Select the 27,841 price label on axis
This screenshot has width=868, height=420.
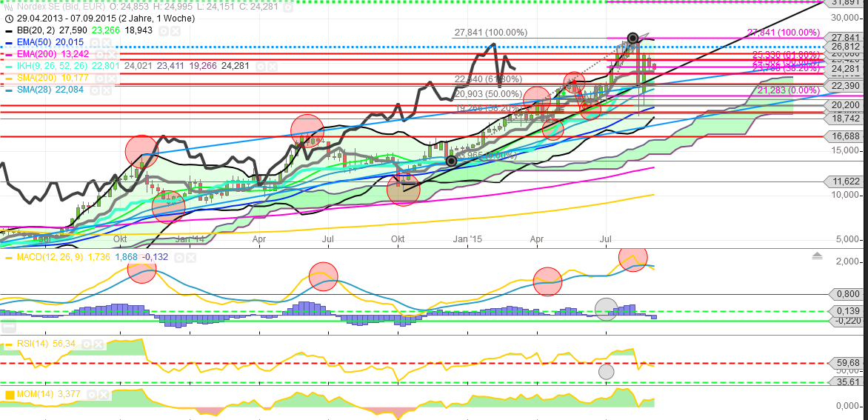click(x=846, y=38)
